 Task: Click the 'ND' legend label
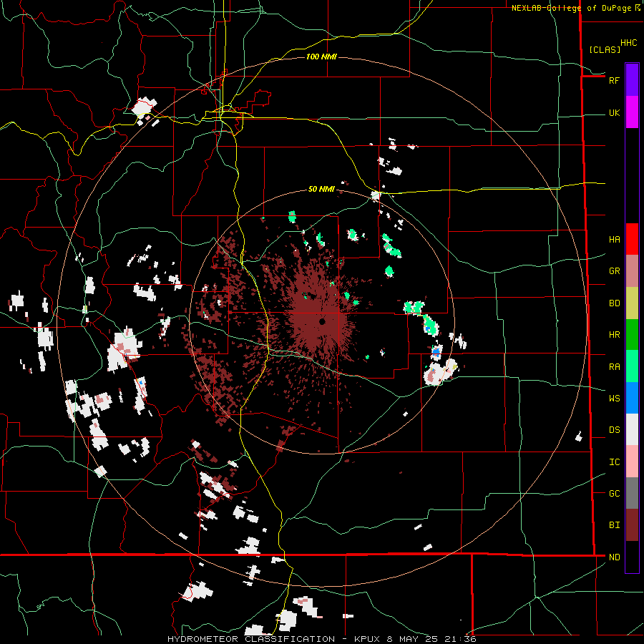[x=614, y=557]
